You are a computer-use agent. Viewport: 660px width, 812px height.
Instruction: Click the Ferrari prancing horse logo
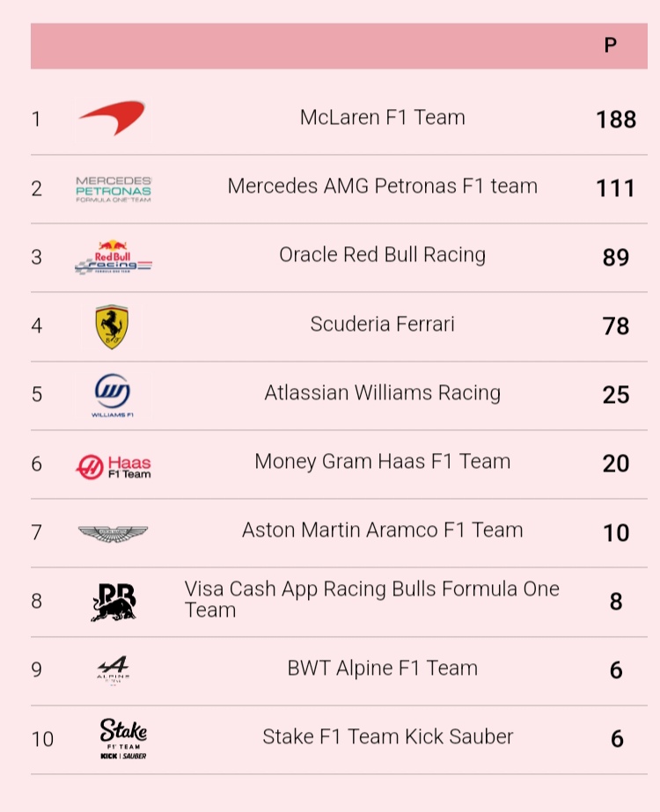coord(112,326)
